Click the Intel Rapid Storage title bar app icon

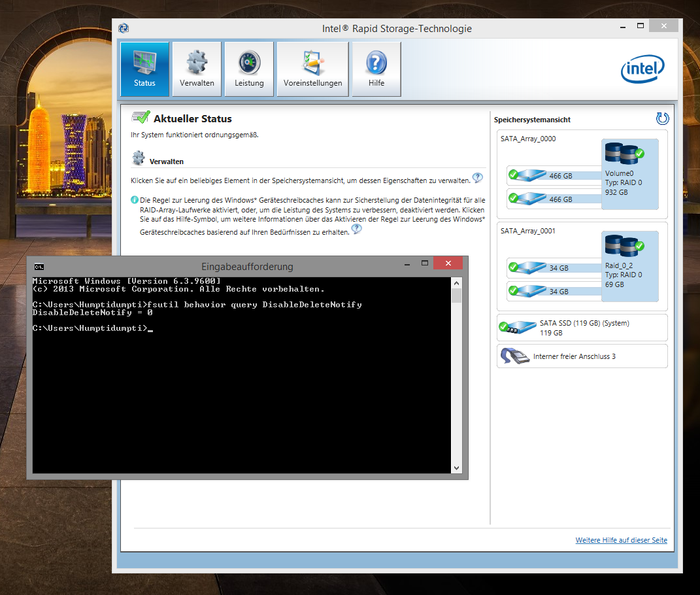pos(124,28)
